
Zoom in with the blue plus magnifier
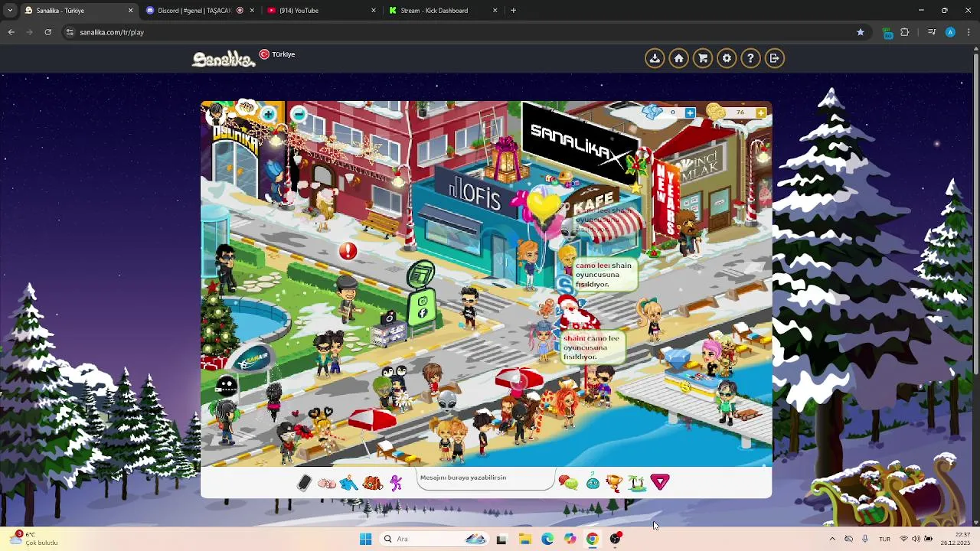coord(268,115)
